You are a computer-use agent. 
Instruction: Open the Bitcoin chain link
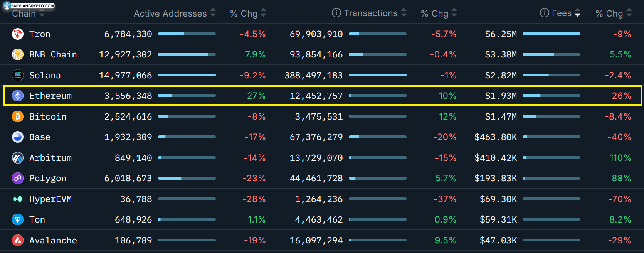click(48, 116)
